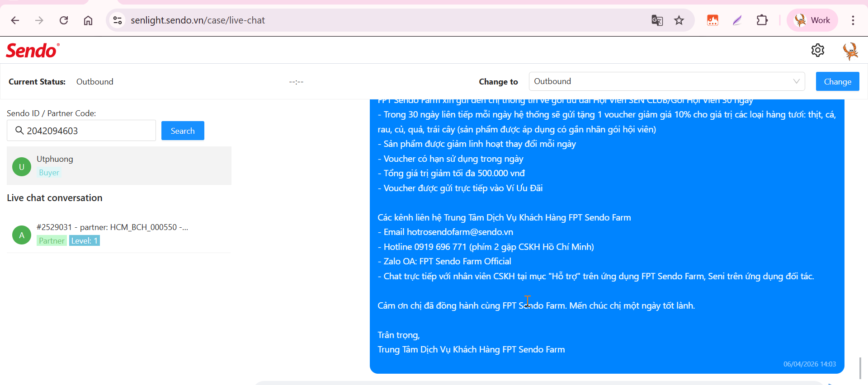
Task: Open the Extensions puzzle menu
Action: pos(762,20)
